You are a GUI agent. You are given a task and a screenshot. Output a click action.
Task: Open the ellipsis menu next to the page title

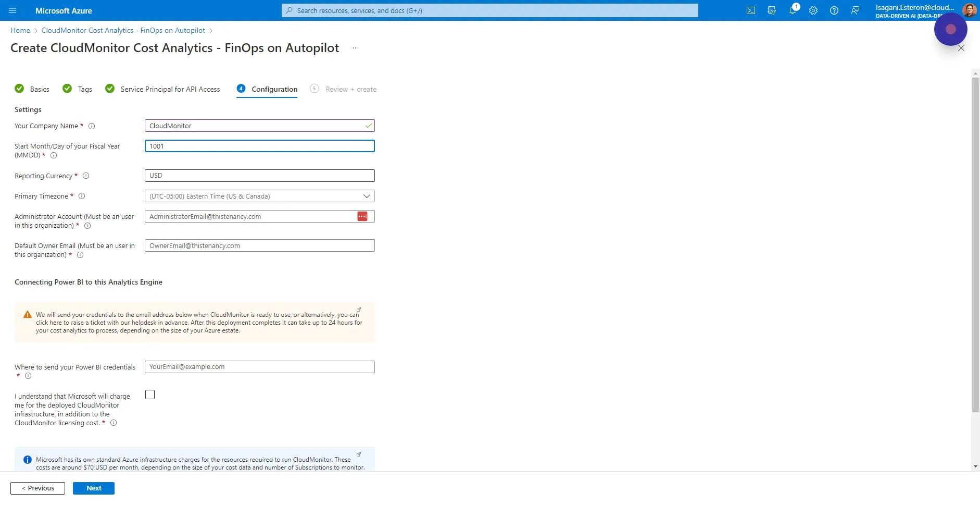point(356,48)
